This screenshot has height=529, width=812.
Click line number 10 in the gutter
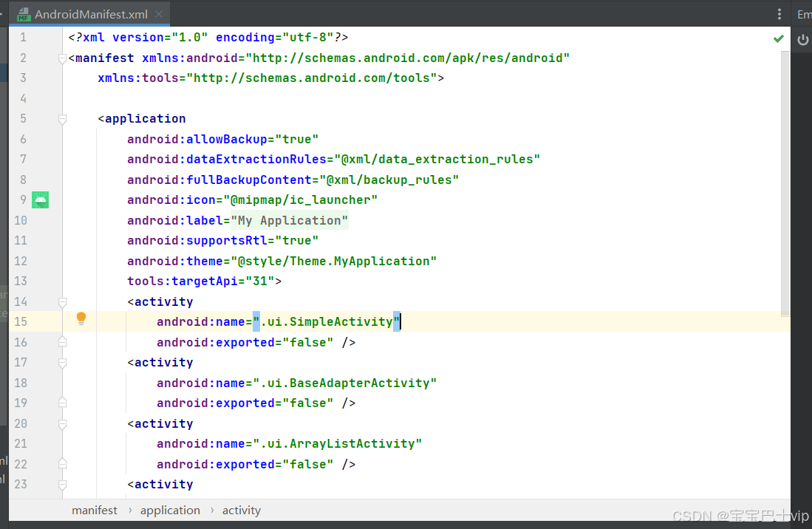click(x=22, y=219)
